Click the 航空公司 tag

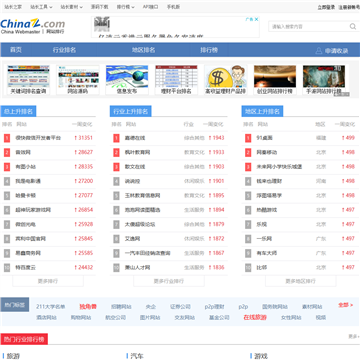(x=115, y=317)
